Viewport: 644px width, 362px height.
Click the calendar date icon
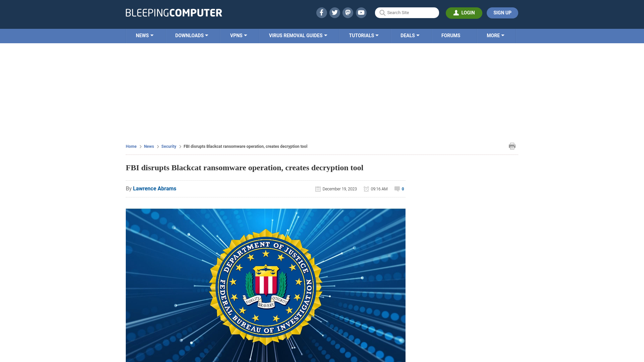pyautogui.click(x=318, y=189)
